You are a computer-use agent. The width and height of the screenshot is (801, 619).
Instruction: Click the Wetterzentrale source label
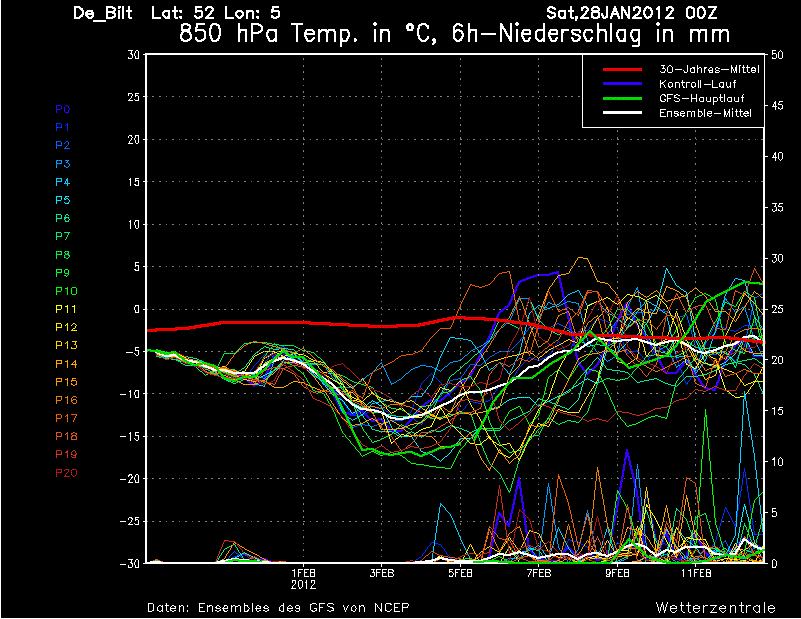click(716, 608)
